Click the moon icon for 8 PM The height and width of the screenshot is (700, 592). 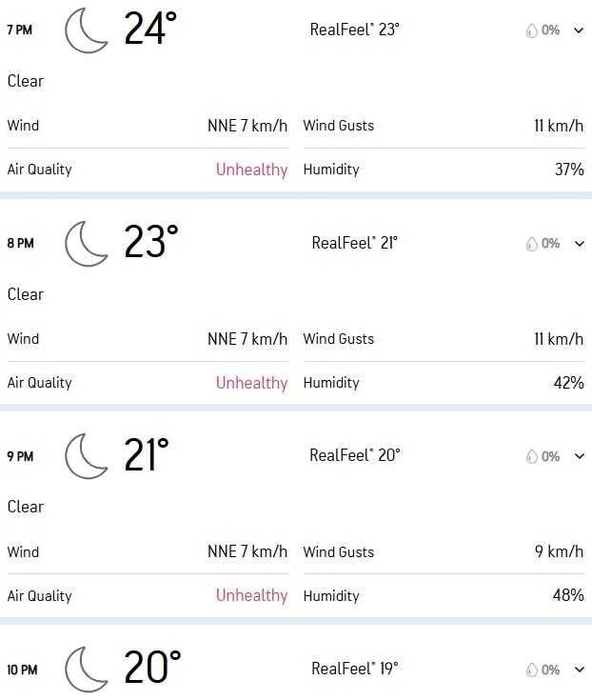pyautogui.click(x=87, y=244)
